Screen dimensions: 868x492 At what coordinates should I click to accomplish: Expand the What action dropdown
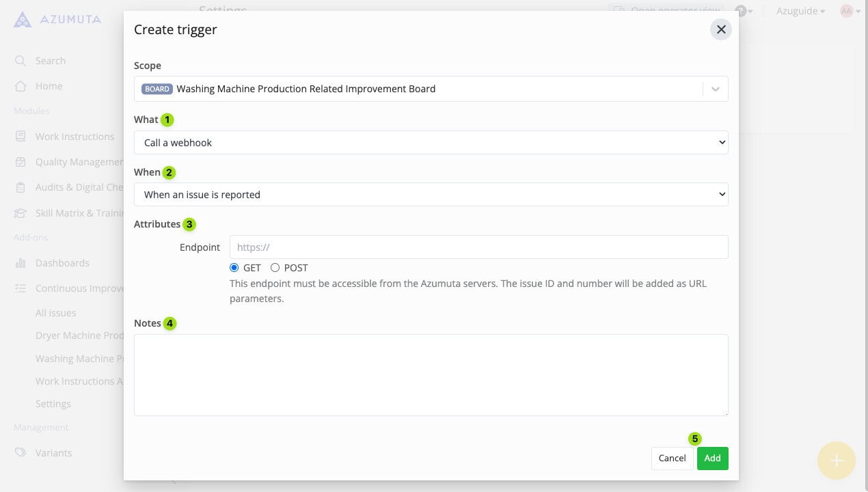pos(431,143)
